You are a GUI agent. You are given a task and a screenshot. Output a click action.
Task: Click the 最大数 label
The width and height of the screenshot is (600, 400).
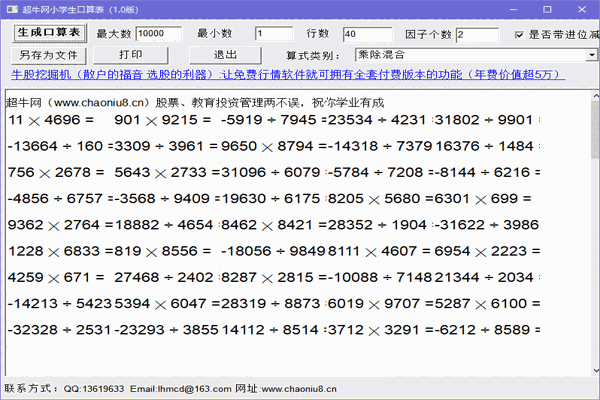click(114, 34)
